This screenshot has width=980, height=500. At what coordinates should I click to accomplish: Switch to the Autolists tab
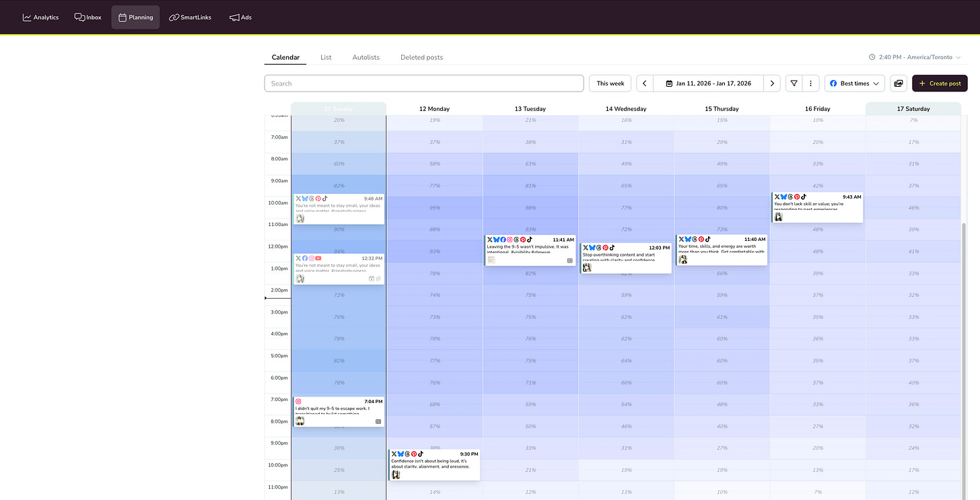(365, 57)
